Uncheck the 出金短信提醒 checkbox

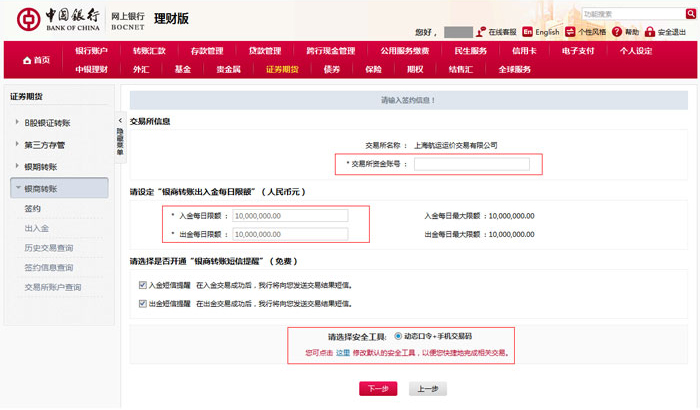tap(143, 302)
